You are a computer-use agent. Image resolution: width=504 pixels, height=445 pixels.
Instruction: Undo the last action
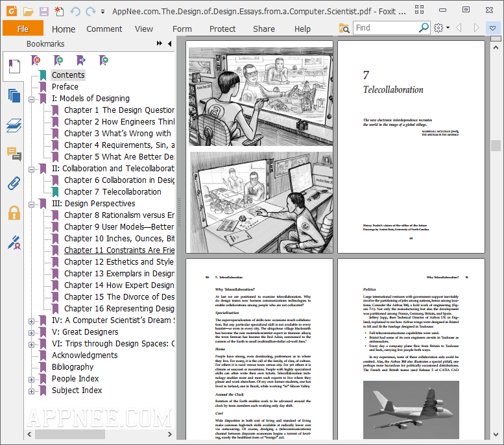(75, 12)
